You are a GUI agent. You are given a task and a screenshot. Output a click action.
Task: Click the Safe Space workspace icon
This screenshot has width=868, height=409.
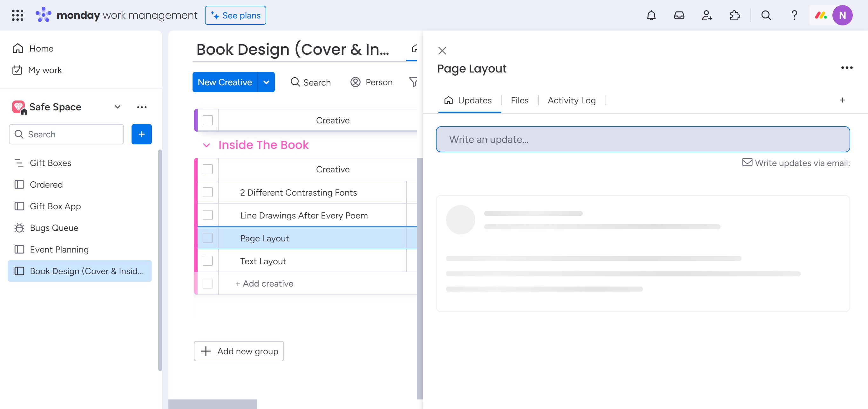pyautogui.click(x=18, y=107)
